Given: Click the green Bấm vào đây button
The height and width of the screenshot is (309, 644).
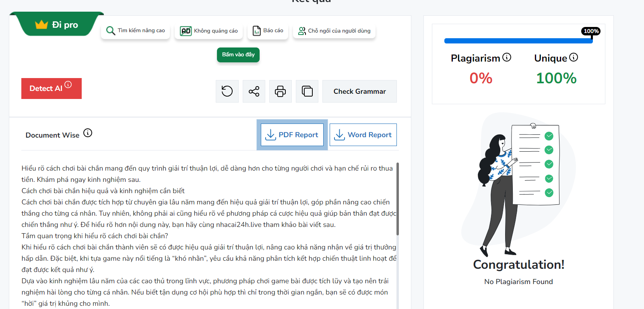Looking at the screenshot, I should point(238,55).
